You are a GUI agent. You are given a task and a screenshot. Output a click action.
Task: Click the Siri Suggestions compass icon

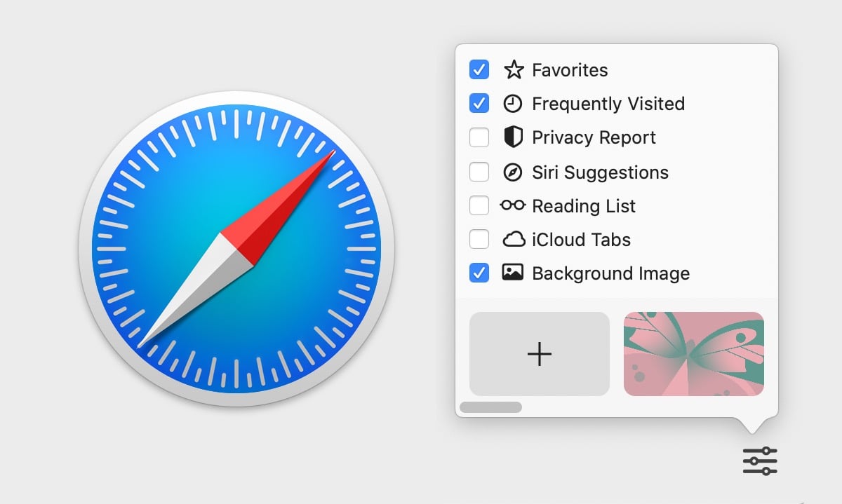[x=514, y=172]
